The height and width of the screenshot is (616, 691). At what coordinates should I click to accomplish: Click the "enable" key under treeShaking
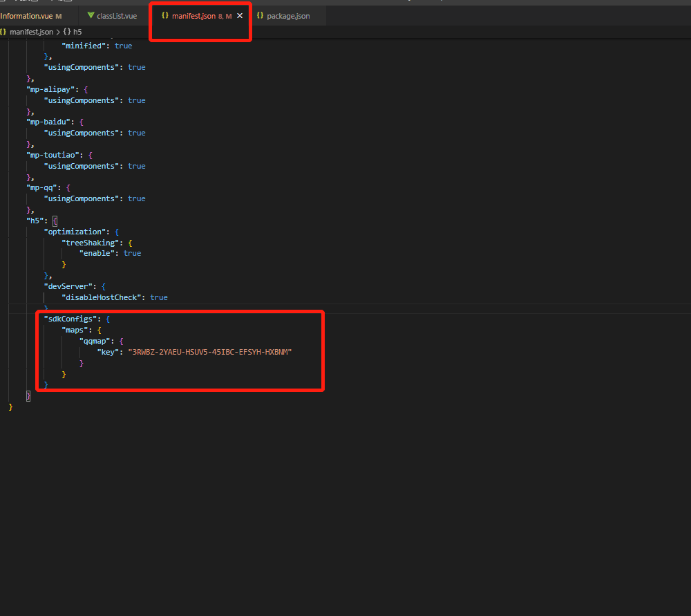point(97,254)
